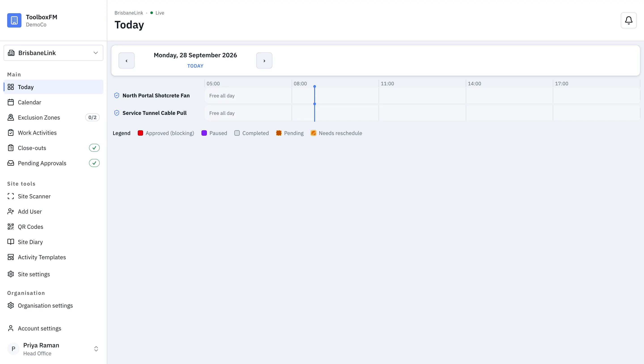Click the 'Free all day' North Portal row
This screenshot has height=364, width=644.
(x=422, y=95)
